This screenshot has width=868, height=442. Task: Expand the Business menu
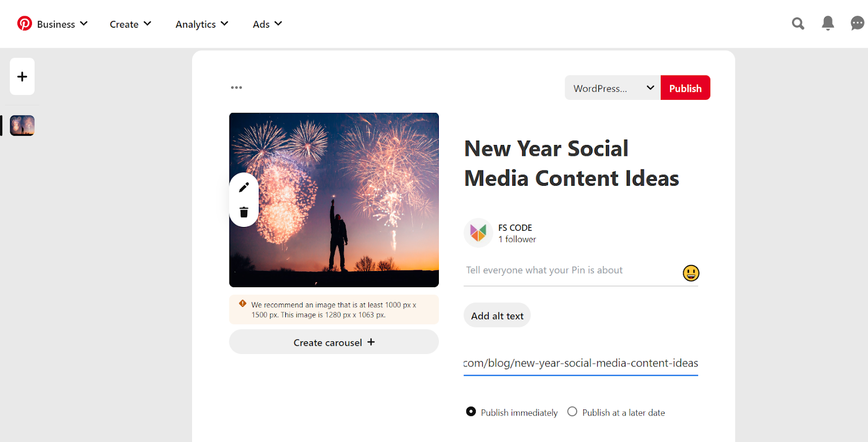[x=62, y=24]
